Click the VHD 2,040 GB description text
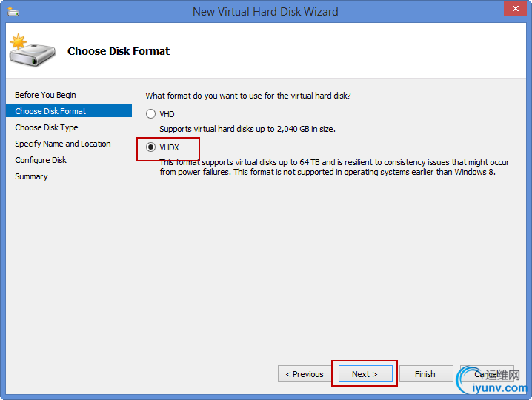 tap(247, 129)
